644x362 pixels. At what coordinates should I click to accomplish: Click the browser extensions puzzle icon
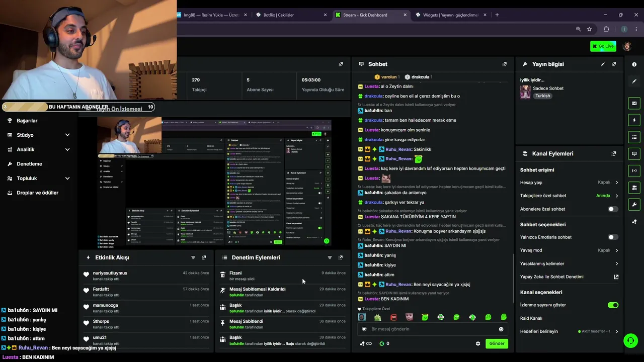click(606, 29)
